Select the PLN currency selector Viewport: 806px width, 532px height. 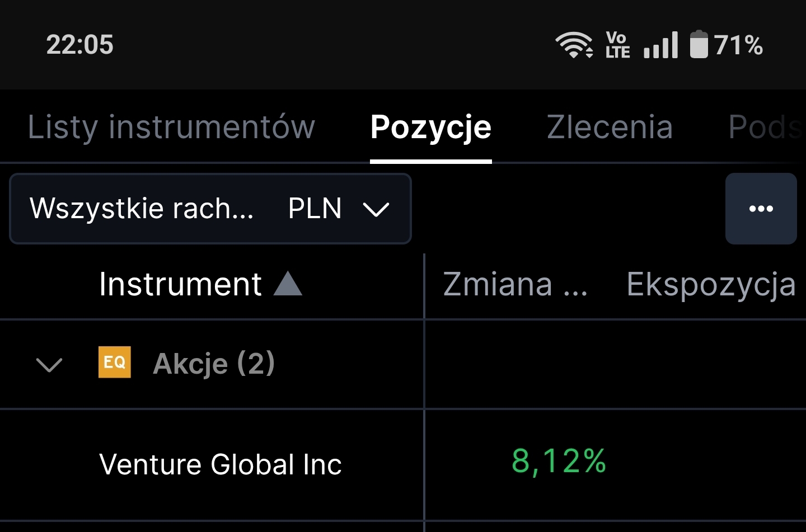315,209
